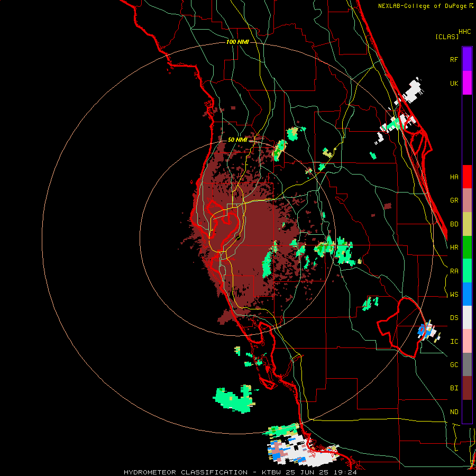The height and width of the screenshot is (476, 476).
Task: Select the 100 NMI range ring label
Action: click(237, 42)
